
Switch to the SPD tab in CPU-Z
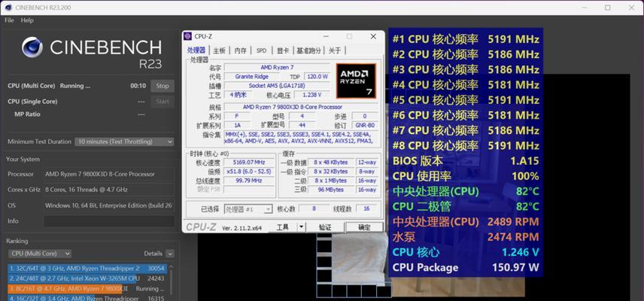(x=261, y=50)
